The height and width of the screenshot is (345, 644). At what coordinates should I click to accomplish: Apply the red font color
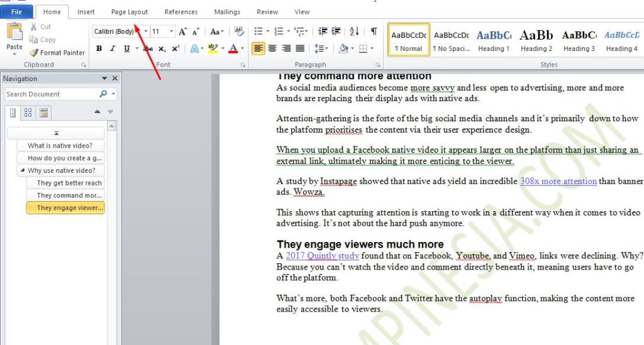coord(233,49)
